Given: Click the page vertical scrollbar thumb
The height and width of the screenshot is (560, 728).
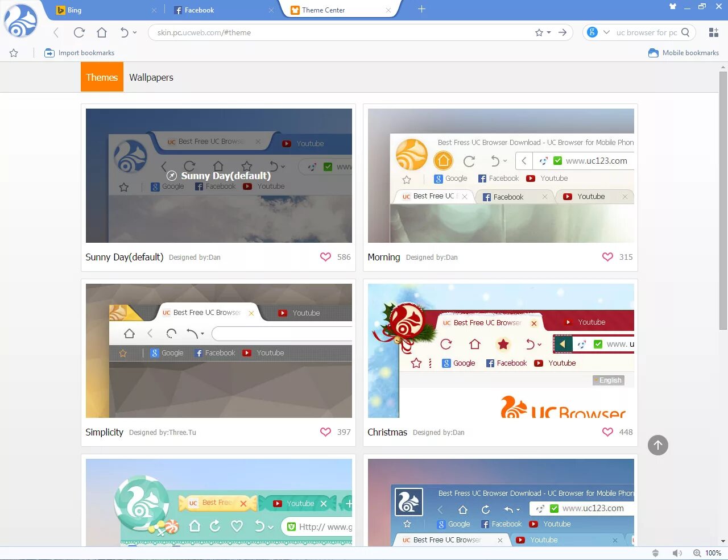Looking at the screenshot, I should click(x=723, y=200).
